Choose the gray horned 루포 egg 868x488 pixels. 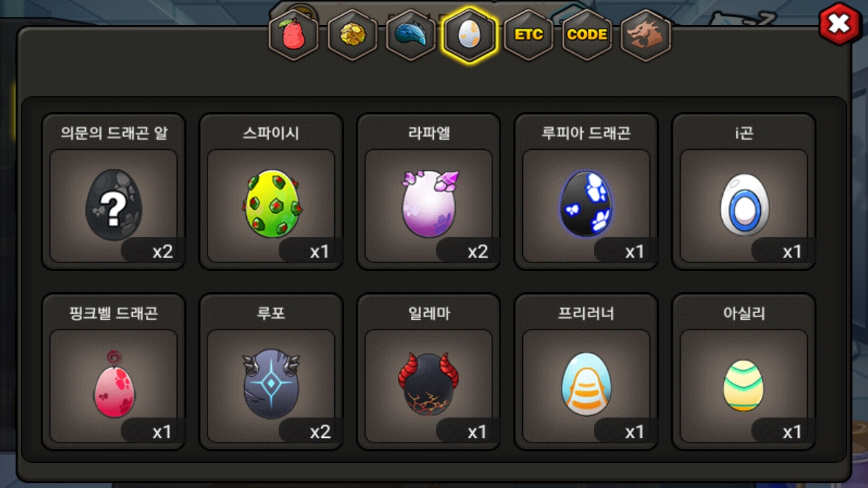click(271, 371)
